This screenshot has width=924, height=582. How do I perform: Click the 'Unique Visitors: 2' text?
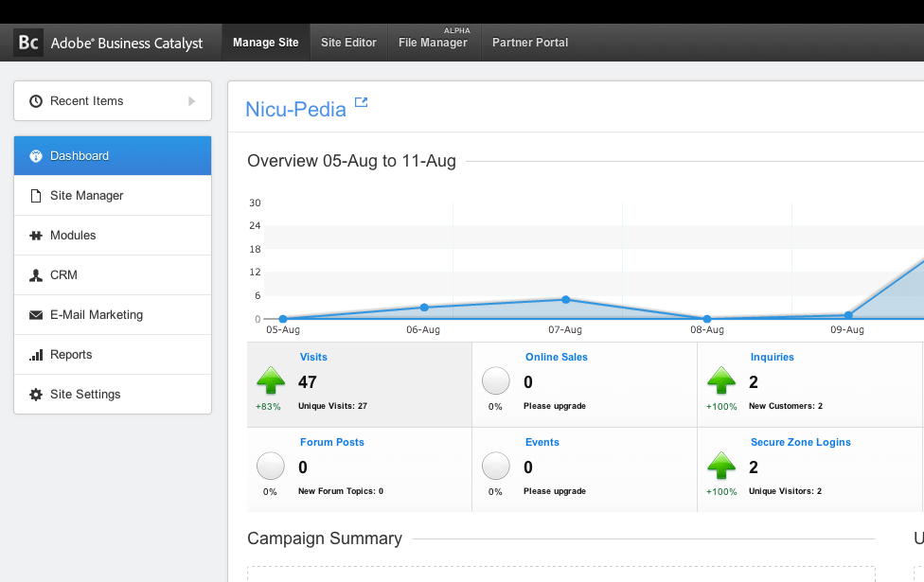785,491
